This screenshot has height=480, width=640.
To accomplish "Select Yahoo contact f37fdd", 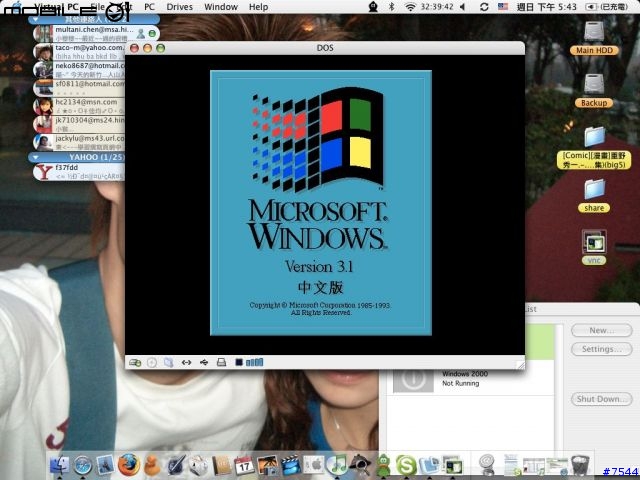I will pos(79,172).
